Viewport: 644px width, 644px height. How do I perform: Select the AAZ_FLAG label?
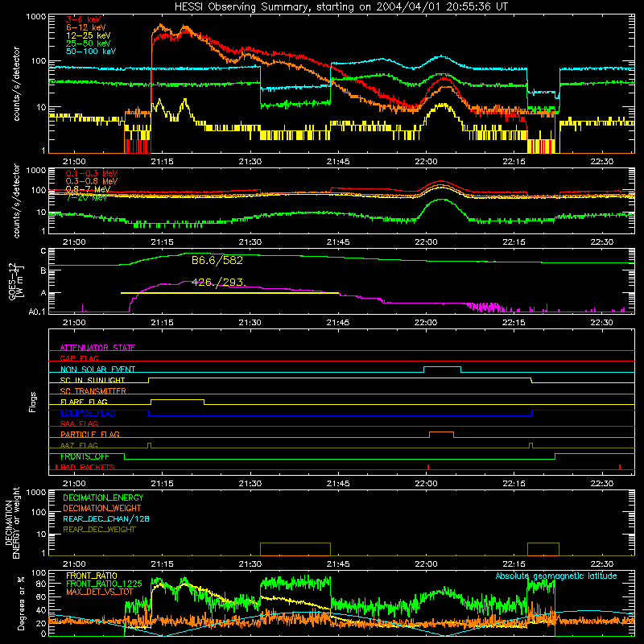click(x=79, y=445)
